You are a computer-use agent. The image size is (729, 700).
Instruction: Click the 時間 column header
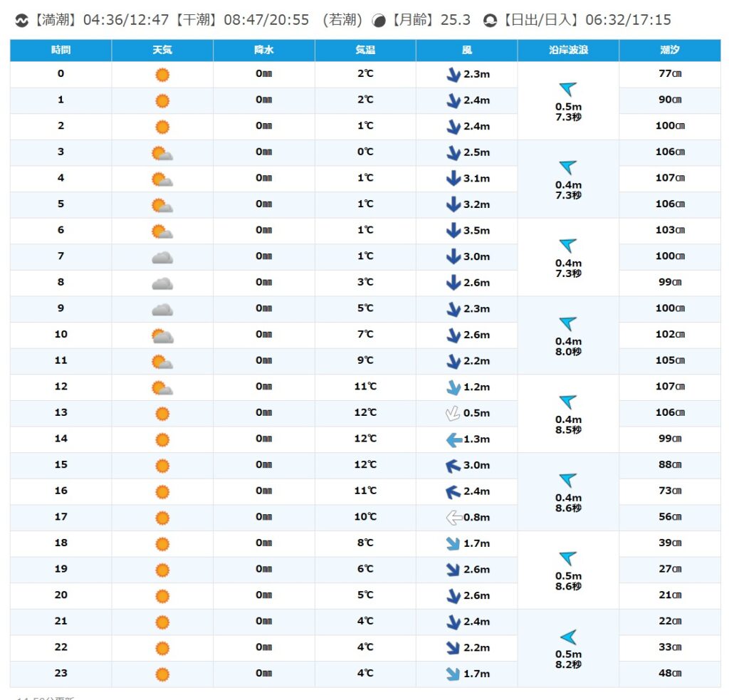point(61,51)
